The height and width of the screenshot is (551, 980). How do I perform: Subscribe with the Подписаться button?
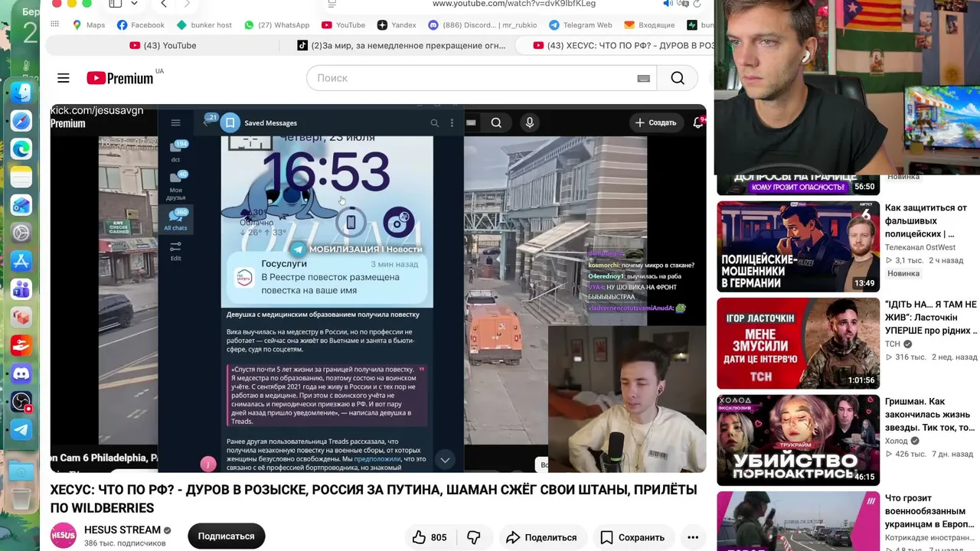coord(227,536)
